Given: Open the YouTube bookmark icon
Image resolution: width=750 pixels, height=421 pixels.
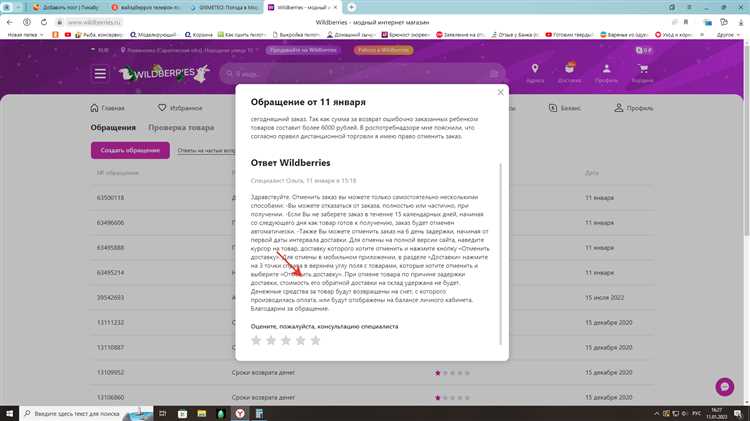Looking at the screenshot, I should click(67, 34).
